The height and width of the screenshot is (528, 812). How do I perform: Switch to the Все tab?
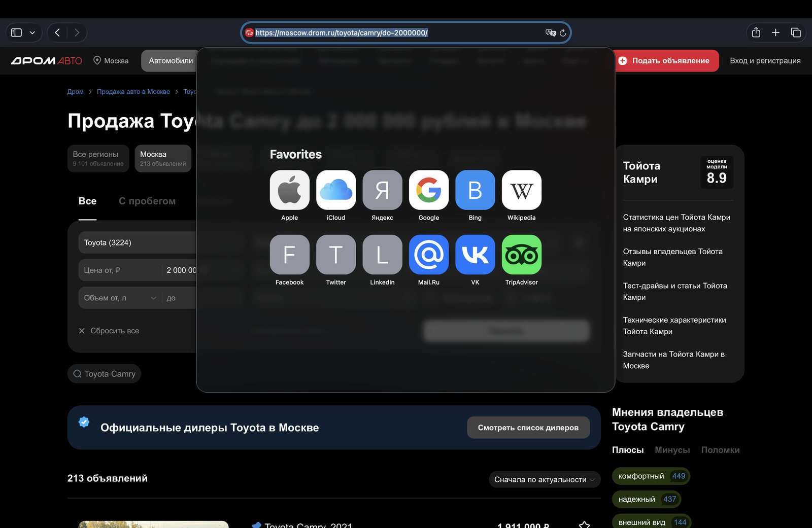(x=87, y=201)
